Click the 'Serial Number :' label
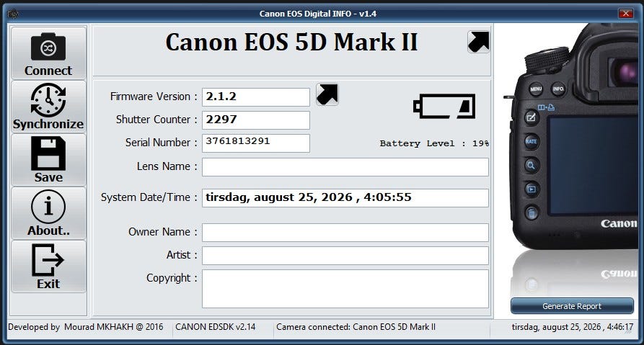The image size is (644, 345). [x=162, y=143]
